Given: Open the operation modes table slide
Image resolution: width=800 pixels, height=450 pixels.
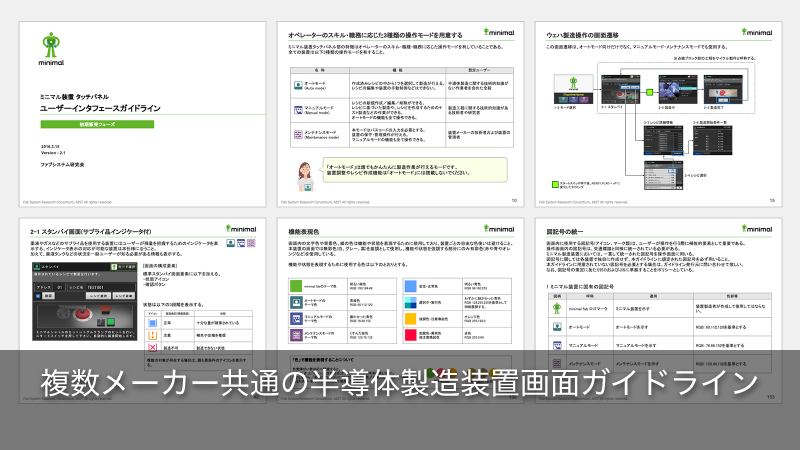Looking at the screenshot, I should (x=401, y=114).
